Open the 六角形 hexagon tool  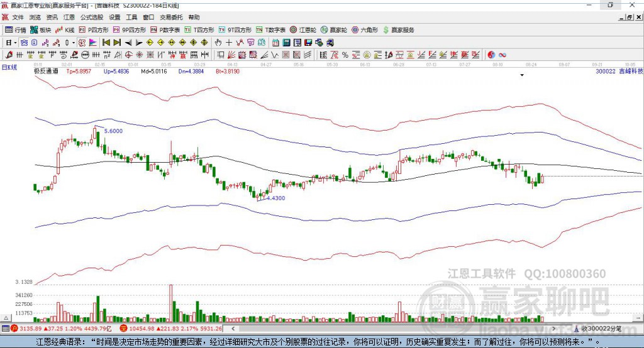[x=365, y=30]
